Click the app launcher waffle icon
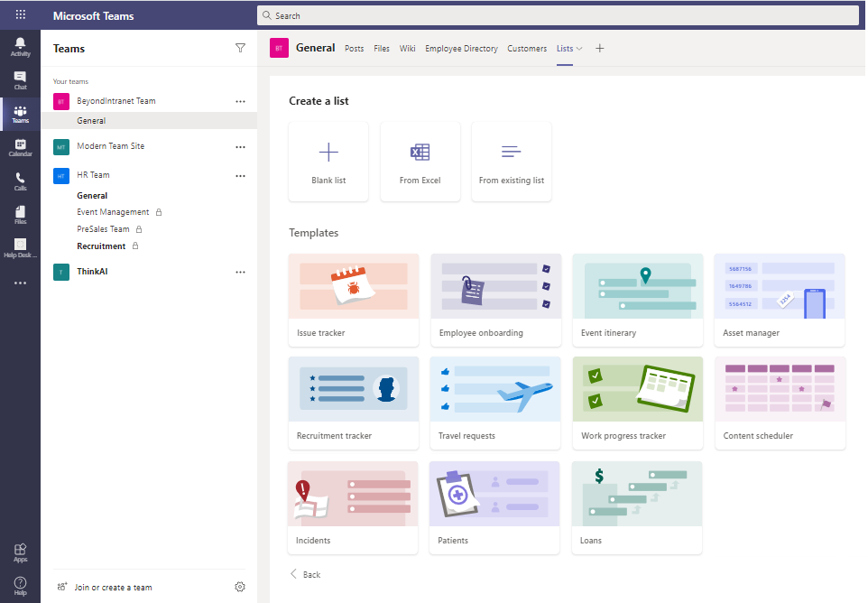Screen dimensions: 868x603 coord(20,15)
